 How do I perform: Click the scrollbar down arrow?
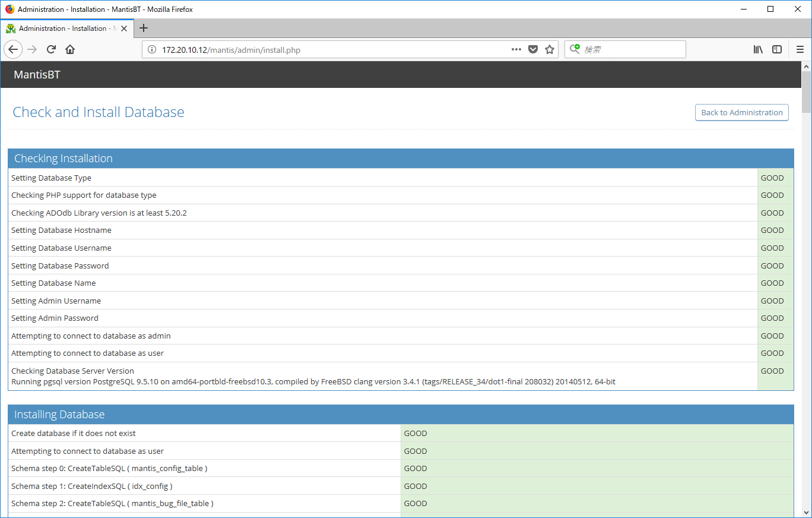(x=806, y=512)
